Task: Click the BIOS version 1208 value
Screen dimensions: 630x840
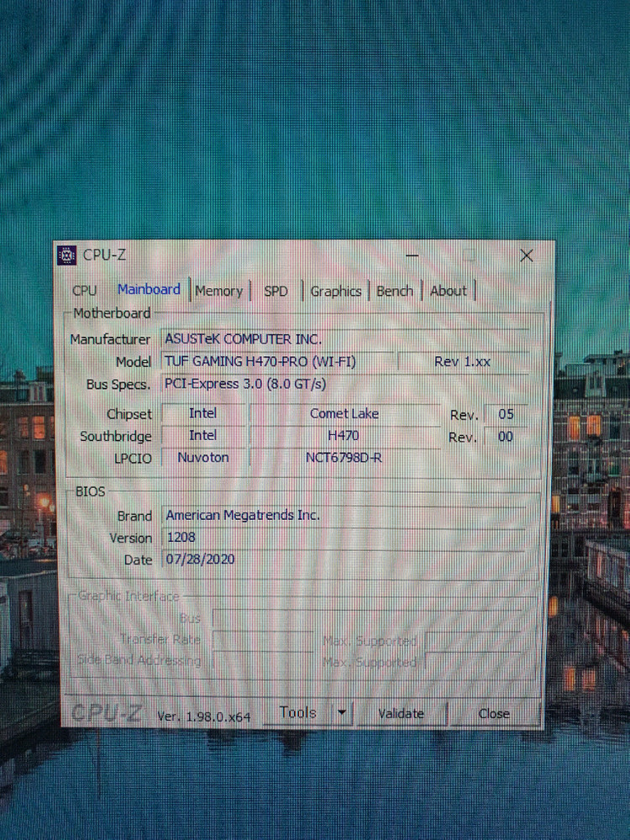Action: (181, 538)
